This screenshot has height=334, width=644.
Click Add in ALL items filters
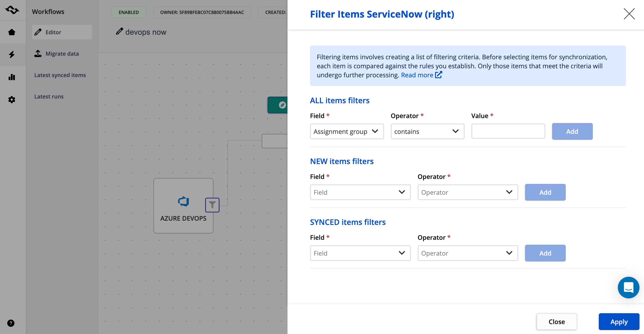click(572, 131)
